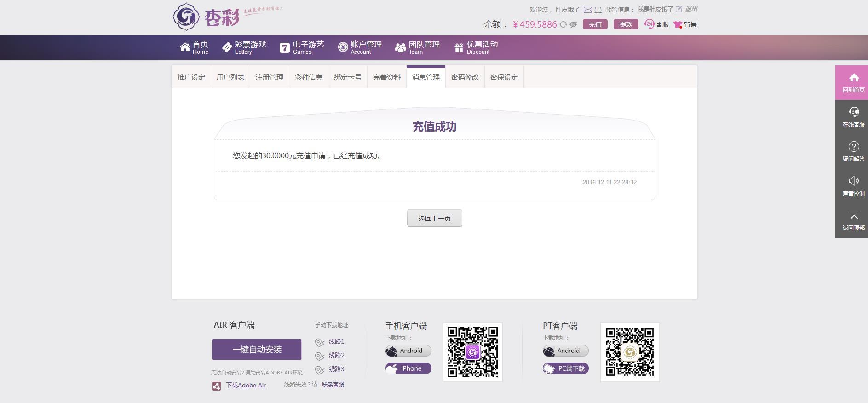868x403 pixels.
Task: Open 在线客服 in side panel
Action: (x=852, y=117)
